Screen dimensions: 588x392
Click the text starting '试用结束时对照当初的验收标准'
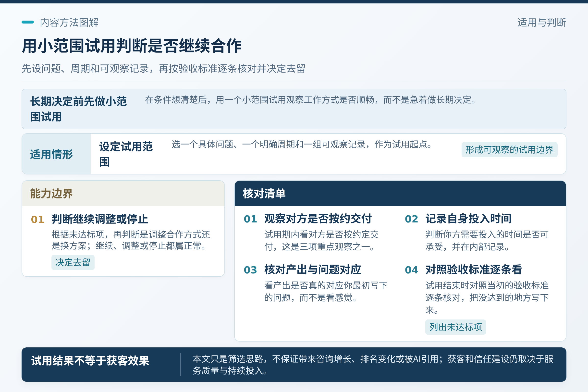(x=487, y=297)
